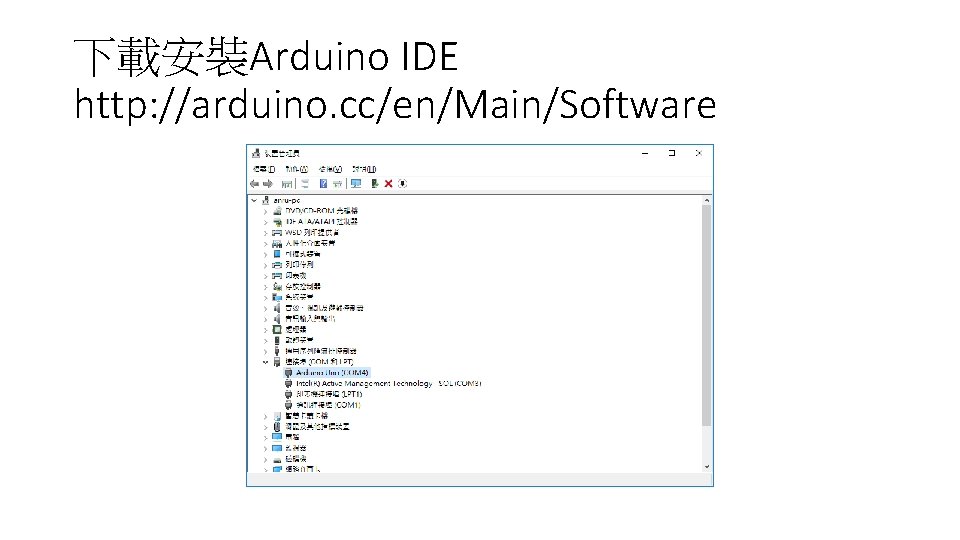The height and width of the screenshot is (540, 960).
Task: Collapse the Ports (COM & LPT) category chevron
Action: (x=266, y=362)
